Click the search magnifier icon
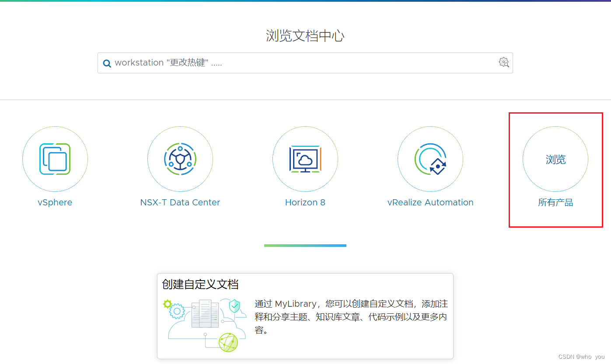 tap(107, 63)
